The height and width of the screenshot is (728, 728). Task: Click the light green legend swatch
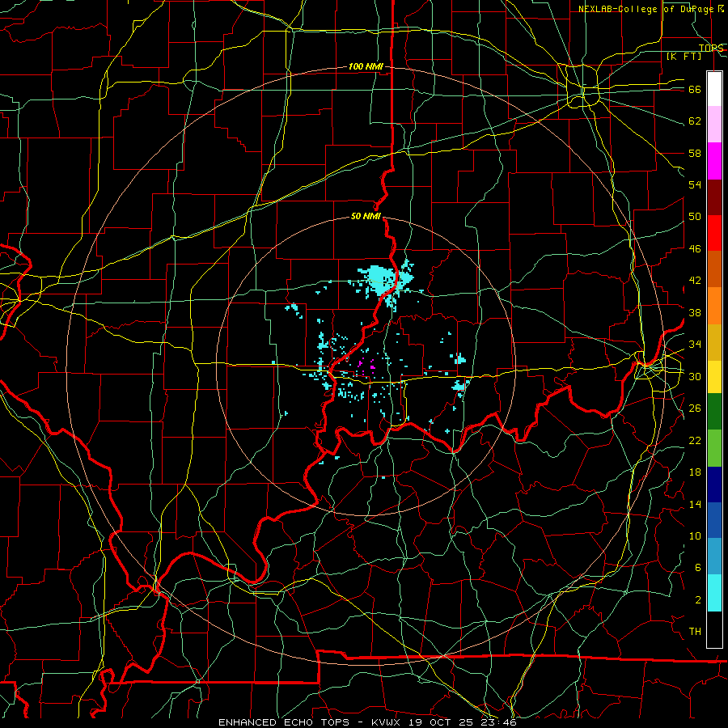point(714,448)
